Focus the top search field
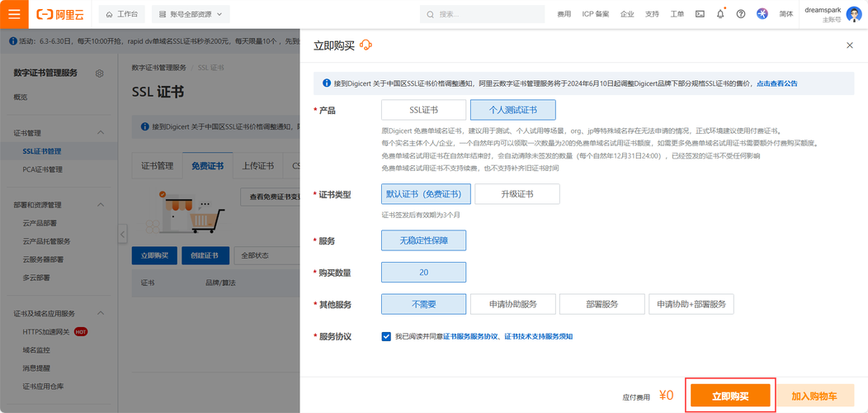The width and height of the screenshot is (868, 413). [x=482, y=14]
